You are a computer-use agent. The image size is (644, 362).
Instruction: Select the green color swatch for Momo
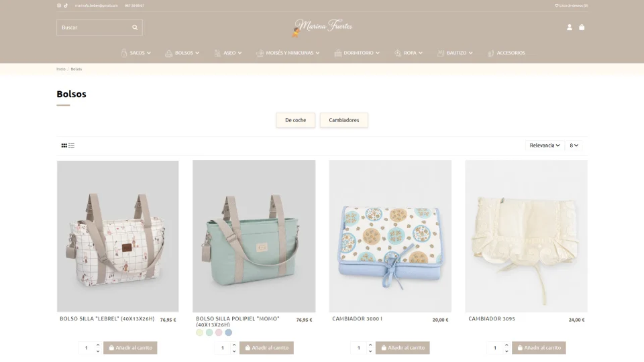[x=209, y=333]
